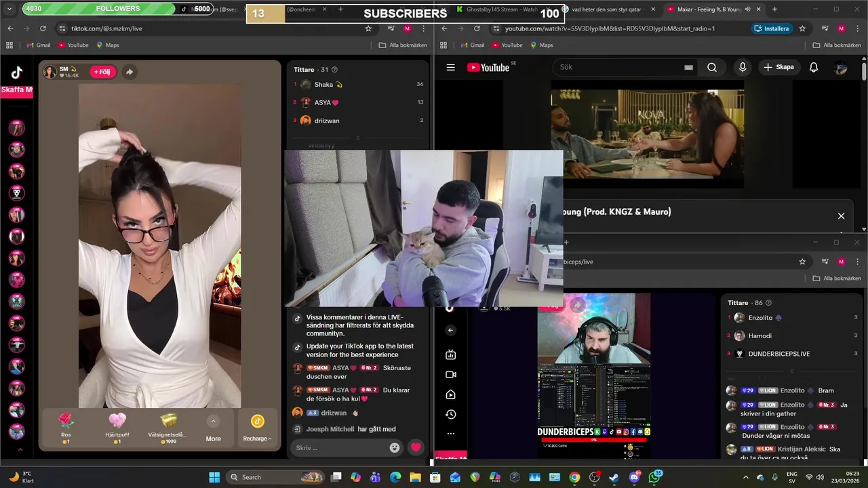Open LIVE TV icon in lower TikTok sidebar
This screenshot has height=488, width=868.
pos(451,354)
